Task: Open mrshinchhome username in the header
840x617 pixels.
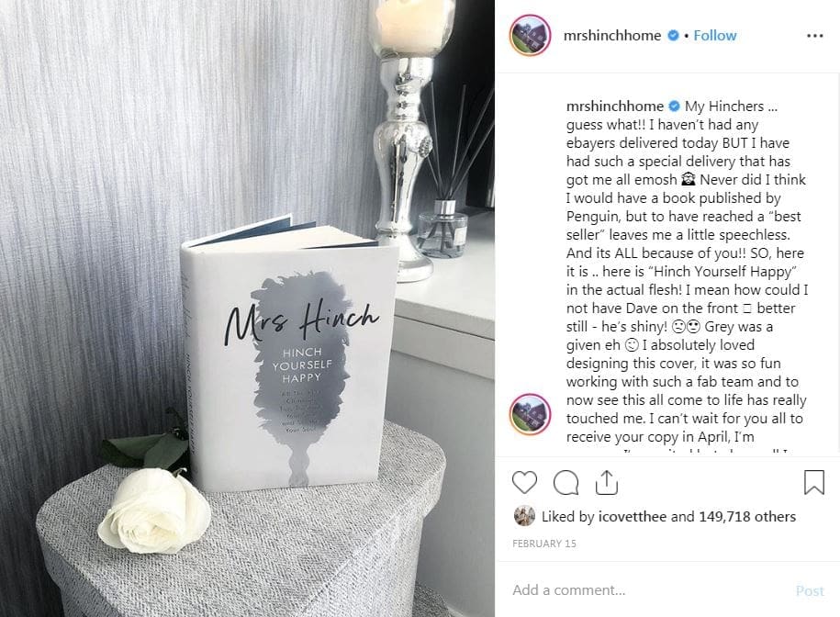Action: [611, 35]
